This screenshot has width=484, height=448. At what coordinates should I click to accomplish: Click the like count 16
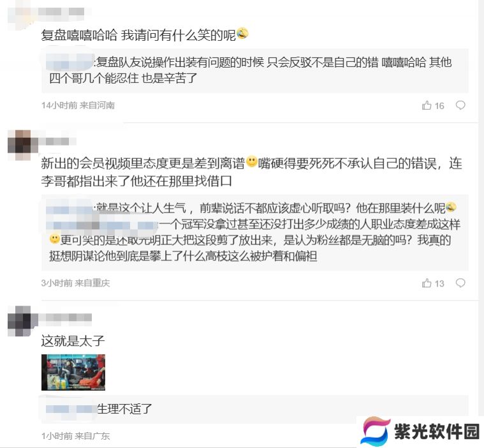[439, 106]
